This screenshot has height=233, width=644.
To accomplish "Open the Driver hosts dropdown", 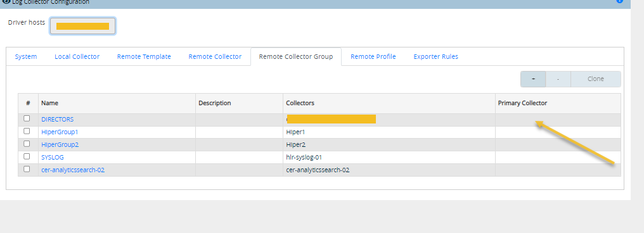I will [x=82, y=26].
